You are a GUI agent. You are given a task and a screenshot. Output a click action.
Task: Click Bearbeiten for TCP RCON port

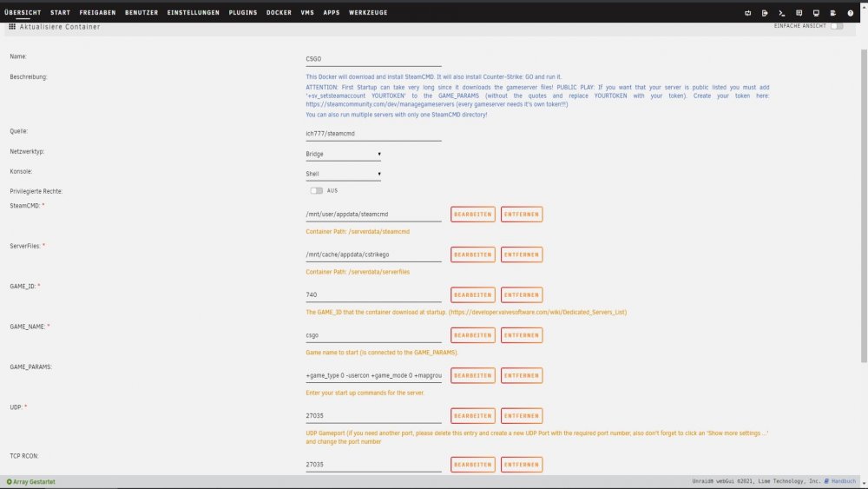[473, 465]
